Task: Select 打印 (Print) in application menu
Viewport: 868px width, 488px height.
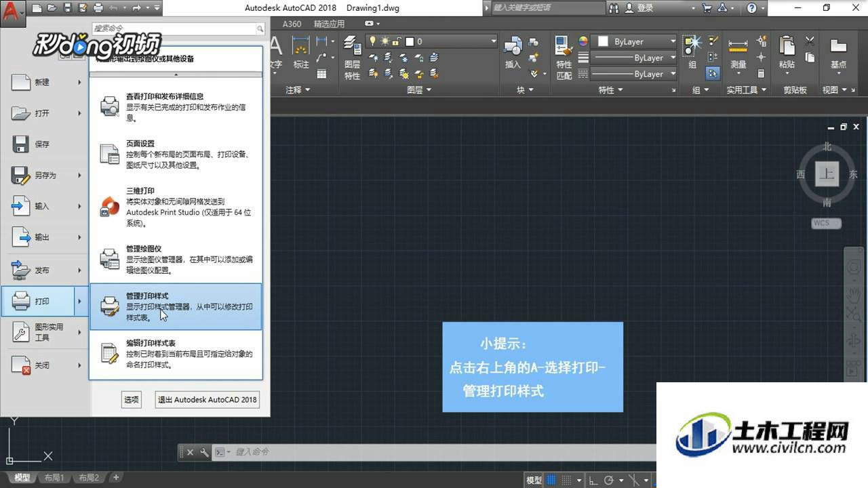Action: 46,301
